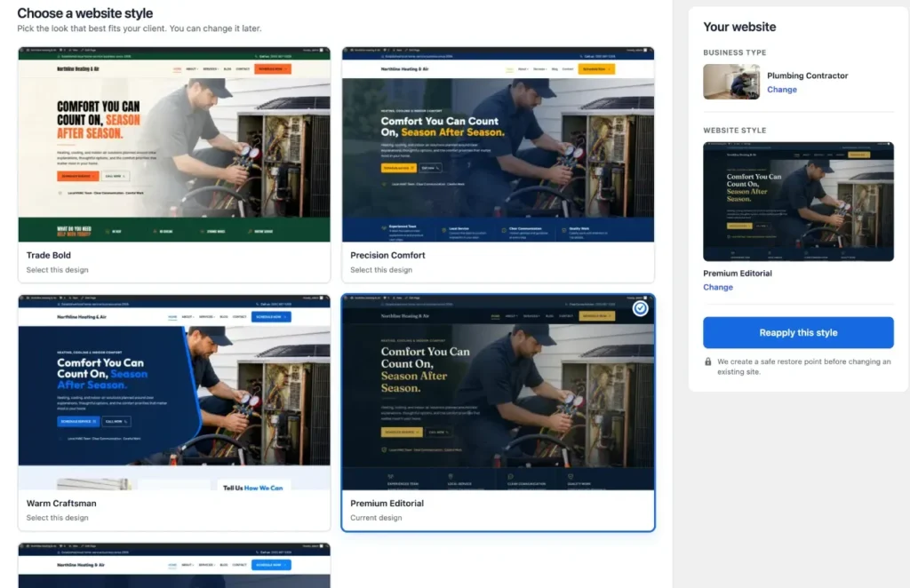The image size is (910, 588).
Task: Select the Trade Bold design thumbnail
Action: click(174, 145)
